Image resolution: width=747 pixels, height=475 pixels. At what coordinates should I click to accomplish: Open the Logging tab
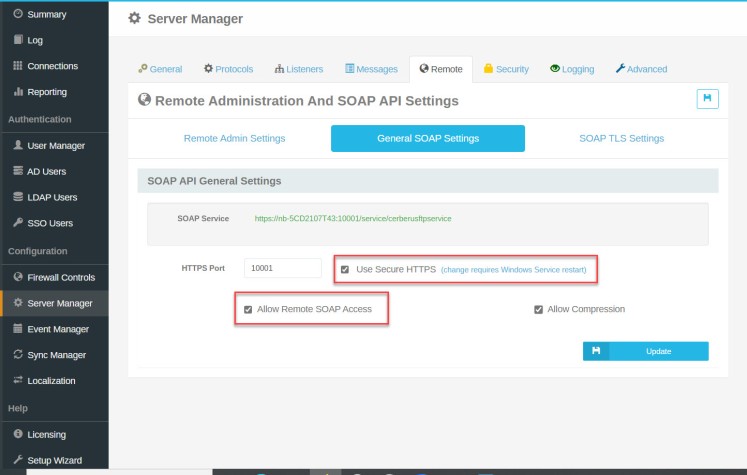pos(572,69)
